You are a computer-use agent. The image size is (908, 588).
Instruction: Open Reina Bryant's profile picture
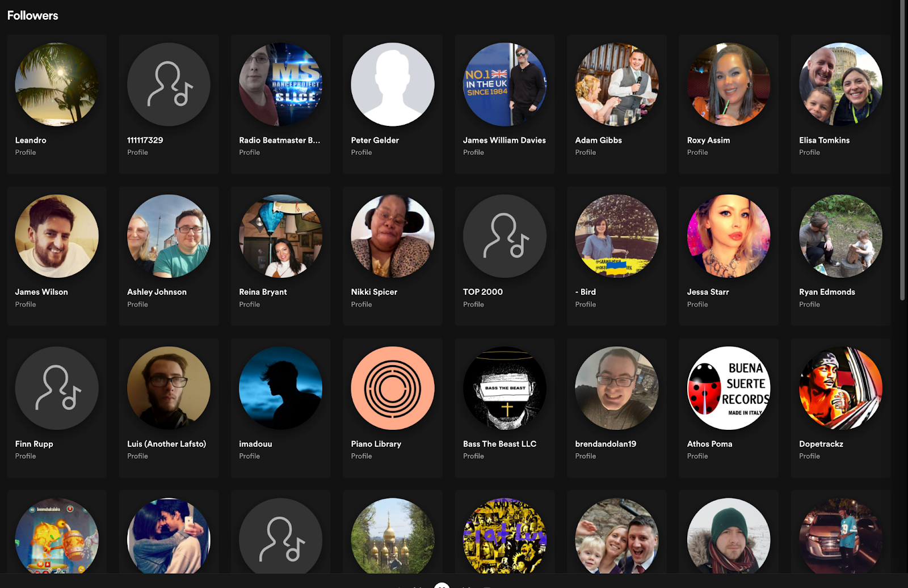pos(281,236)
